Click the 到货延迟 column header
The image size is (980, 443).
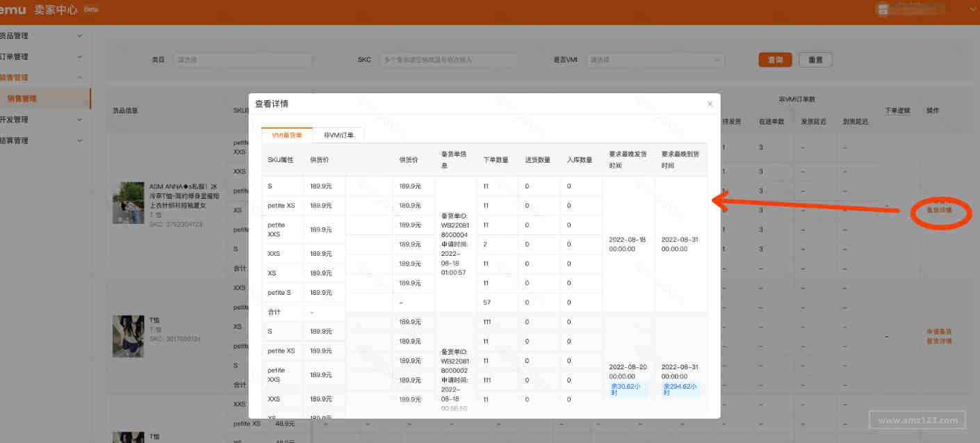[x=855, y=122]
